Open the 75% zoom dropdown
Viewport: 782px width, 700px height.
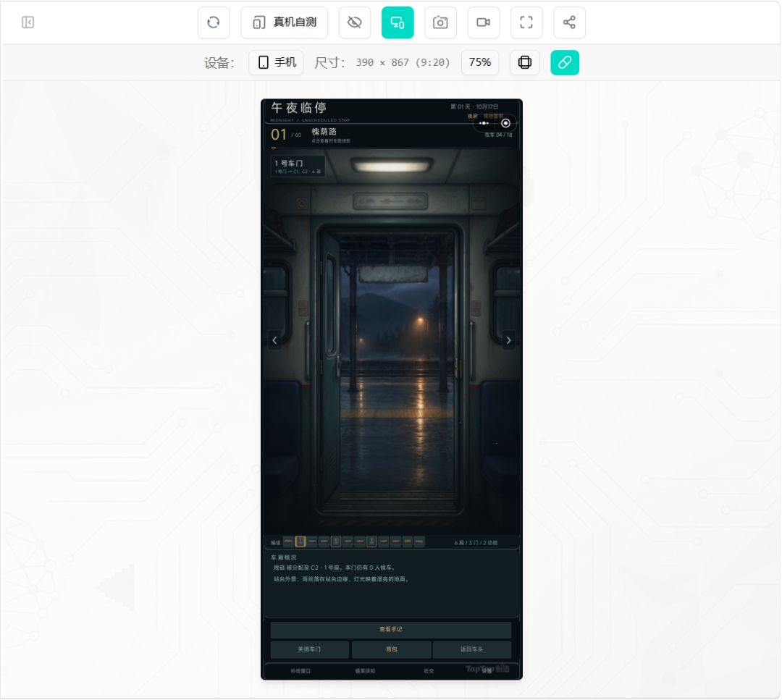[480, 62]
